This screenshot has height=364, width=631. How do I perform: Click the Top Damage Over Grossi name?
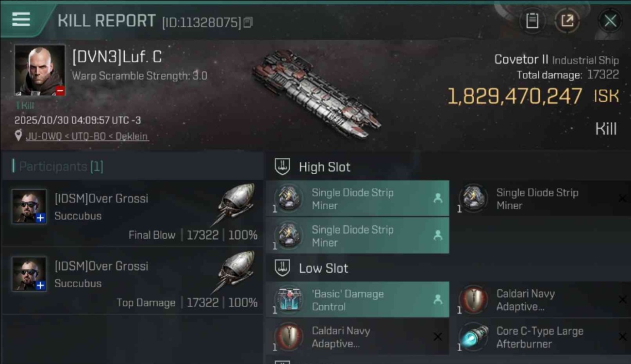pyautogui.click(x=101, y=266)
